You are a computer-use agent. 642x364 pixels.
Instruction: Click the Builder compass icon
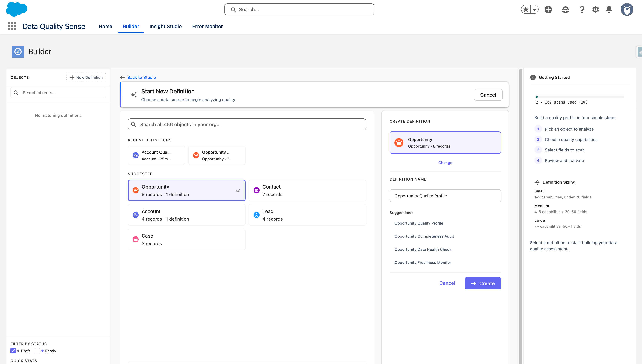click(x=18, y=51)
